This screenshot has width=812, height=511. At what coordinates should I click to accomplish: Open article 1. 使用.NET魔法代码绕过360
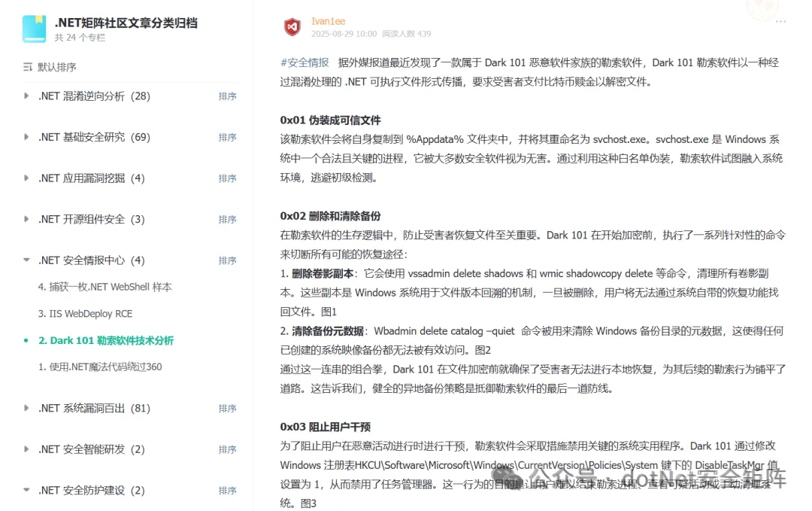click(100, 367)
